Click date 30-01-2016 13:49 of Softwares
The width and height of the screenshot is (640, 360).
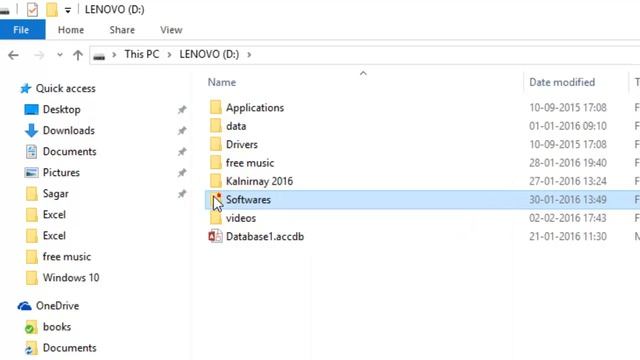pyautogui.click(x=568, y=200)
